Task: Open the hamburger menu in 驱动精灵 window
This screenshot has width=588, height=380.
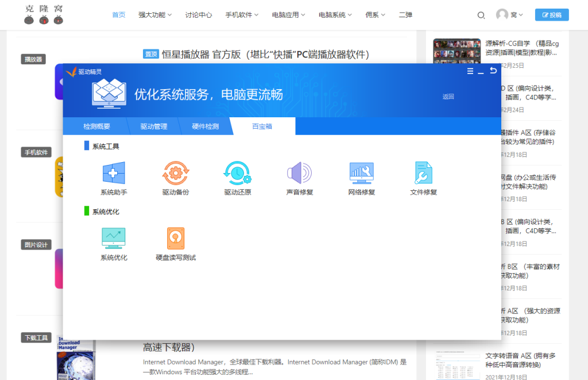Action: 470,71
